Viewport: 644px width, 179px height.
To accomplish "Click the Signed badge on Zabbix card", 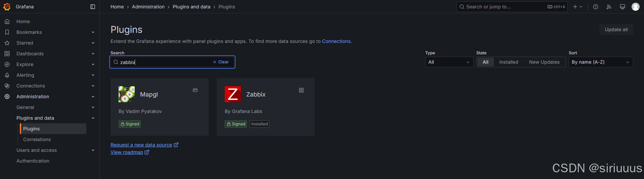I will [236, 124].
